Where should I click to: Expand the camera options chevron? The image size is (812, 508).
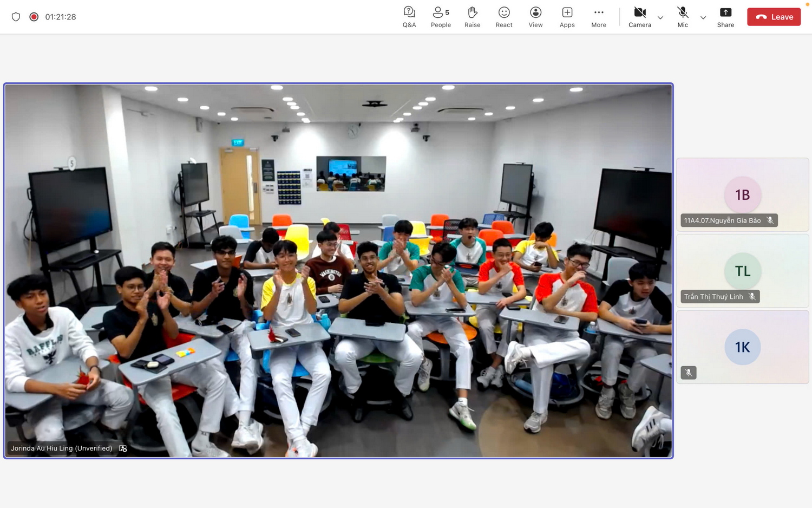tap(660, 17)
